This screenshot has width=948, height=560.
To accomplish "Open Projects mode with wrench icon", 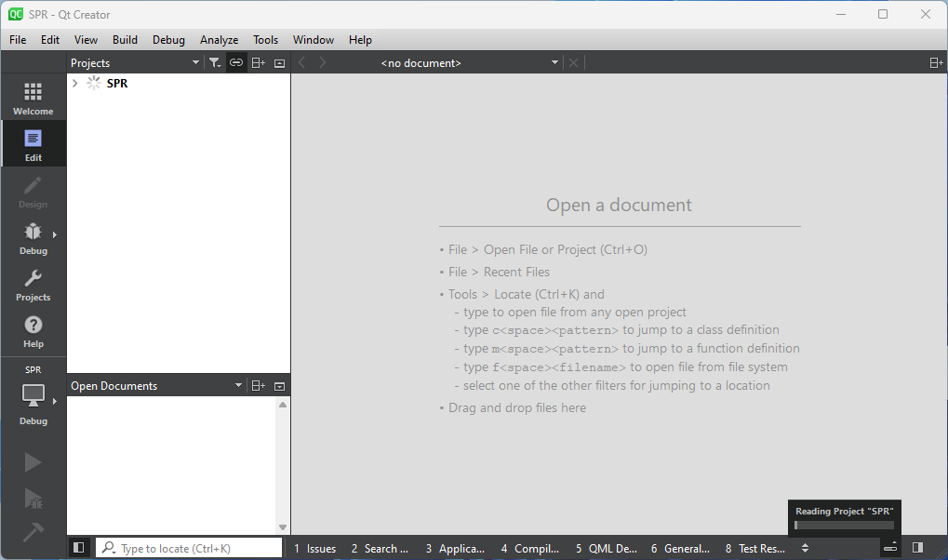I will (x=33, y=284).
